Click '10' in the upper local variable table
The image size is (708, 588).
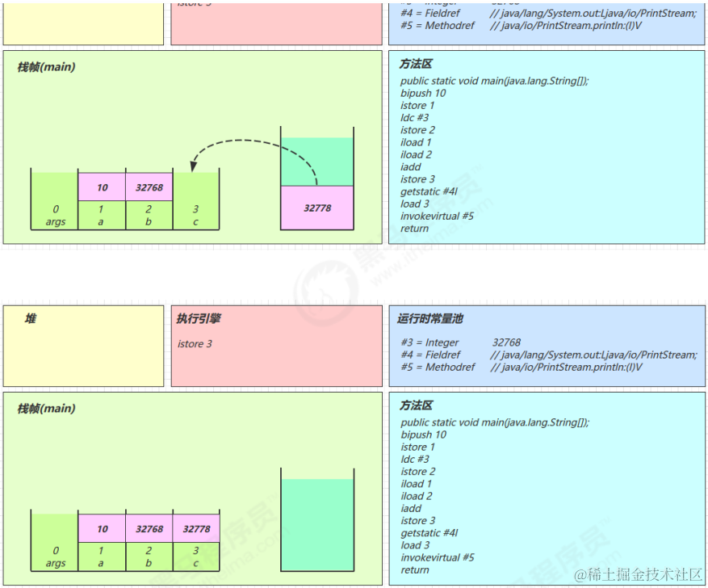(x=102, y=187)
